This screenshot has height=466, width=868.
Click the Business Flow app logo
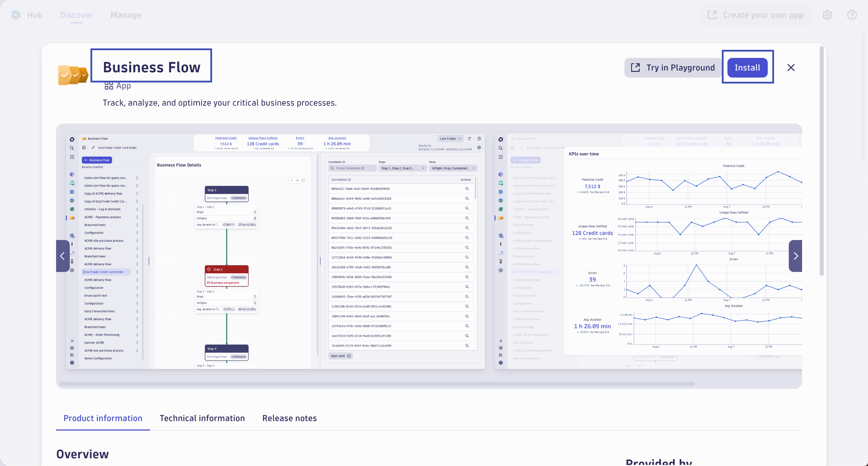[x=73, y=75]
